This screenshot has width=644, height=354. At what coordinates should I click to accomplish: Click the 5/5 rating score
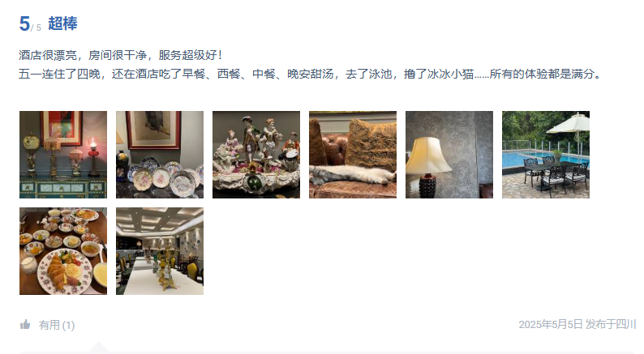click(30, 23)
